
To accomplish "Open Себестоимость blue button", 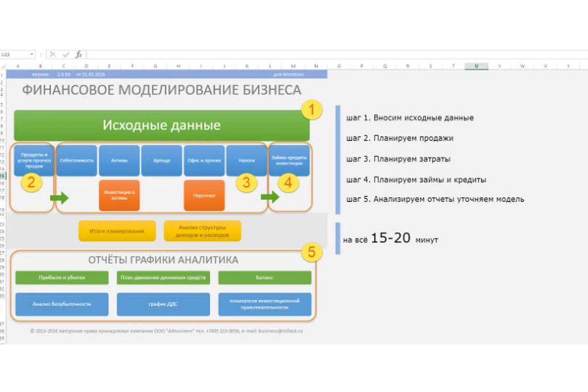I will pyautogui.click(x=77, y=160).
